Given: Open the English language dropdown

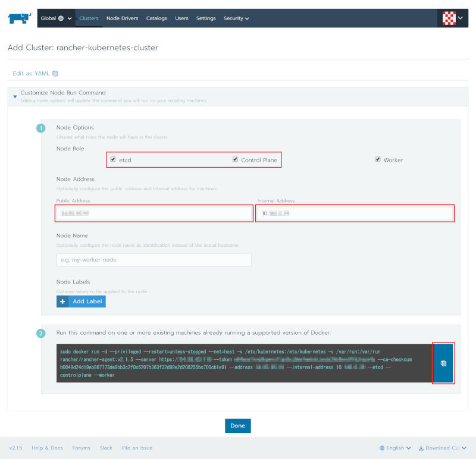Looking at the screenshot, I should (x=395, y=448).
